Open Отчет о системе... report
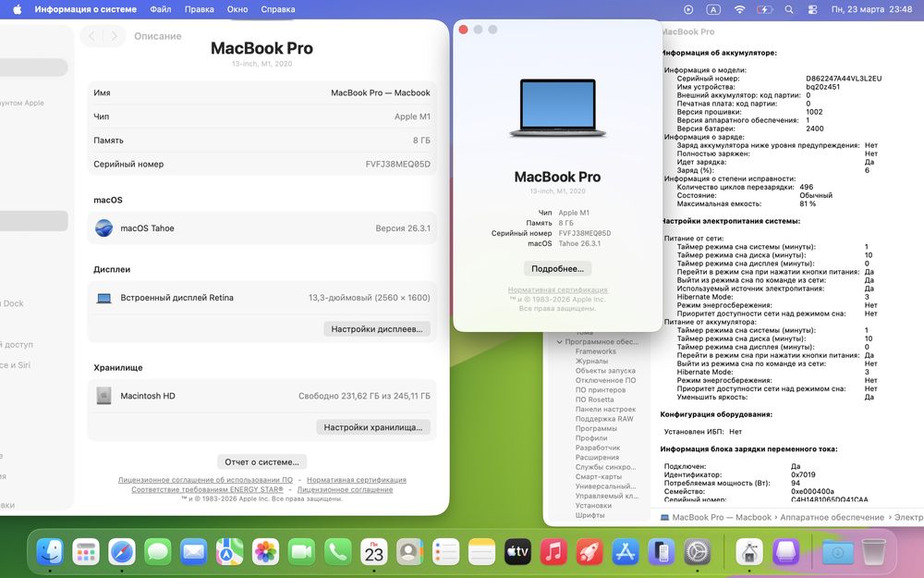The image size is (924, 578). coord(261,461)
